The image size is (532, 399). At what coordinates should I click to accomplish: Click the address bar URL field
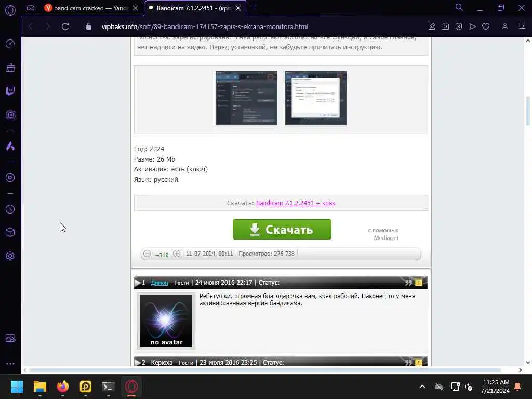tap(205, 26)
